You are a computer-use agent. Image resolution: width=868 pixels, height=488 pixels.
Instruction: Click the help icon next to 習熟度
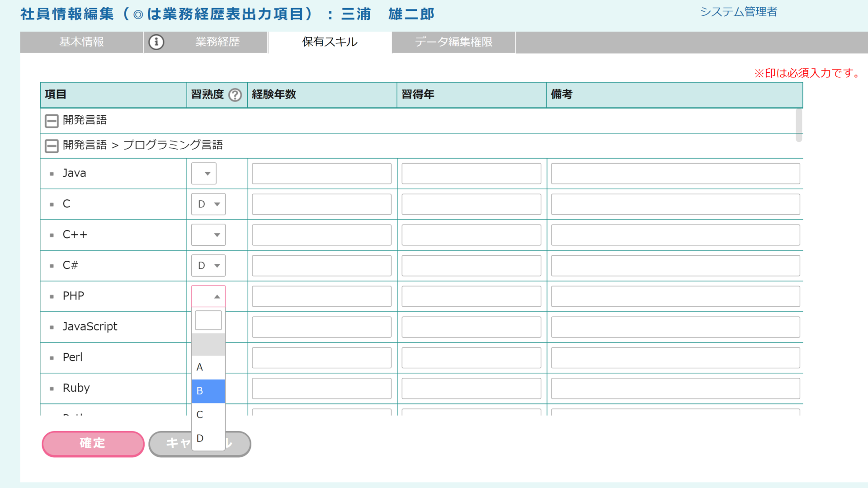tap(235, 95)
